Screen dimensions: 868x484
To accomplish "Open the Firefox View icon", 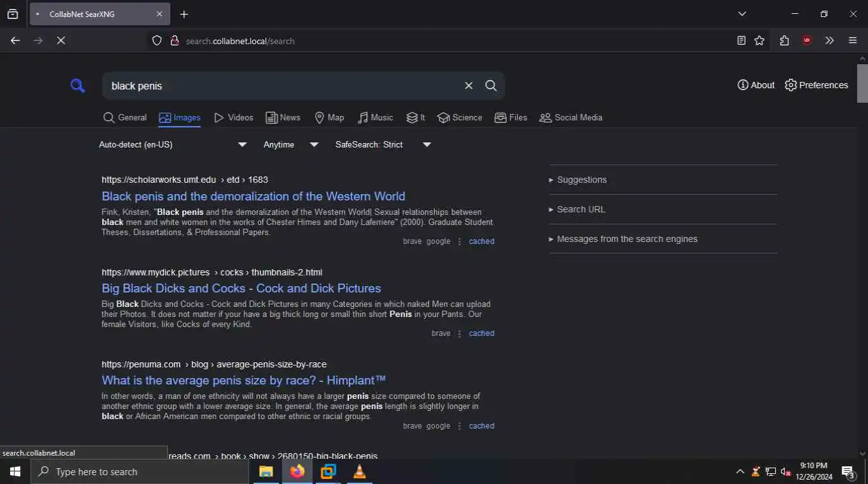I will click(13, 14).
